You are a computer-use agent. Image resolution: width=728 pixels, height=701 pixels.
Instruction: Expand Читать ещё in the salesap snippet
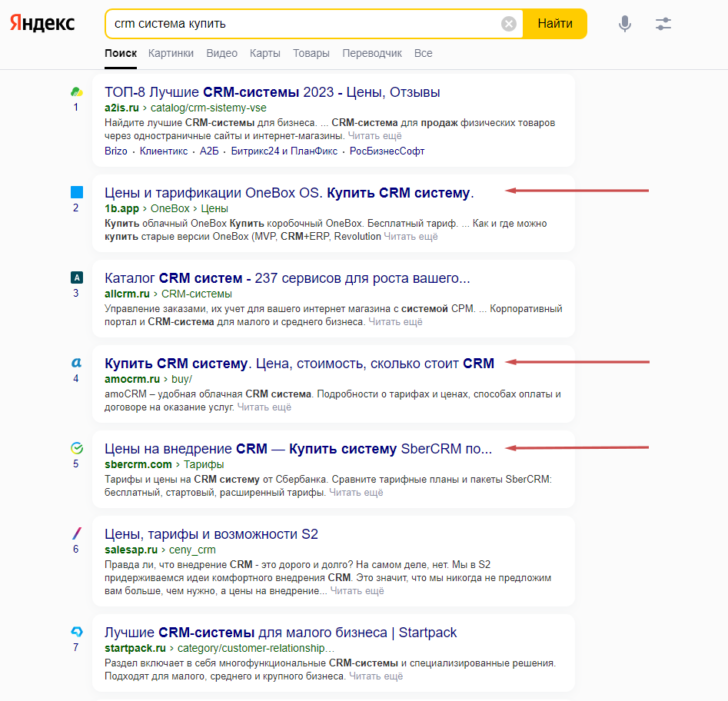(357, 591)
